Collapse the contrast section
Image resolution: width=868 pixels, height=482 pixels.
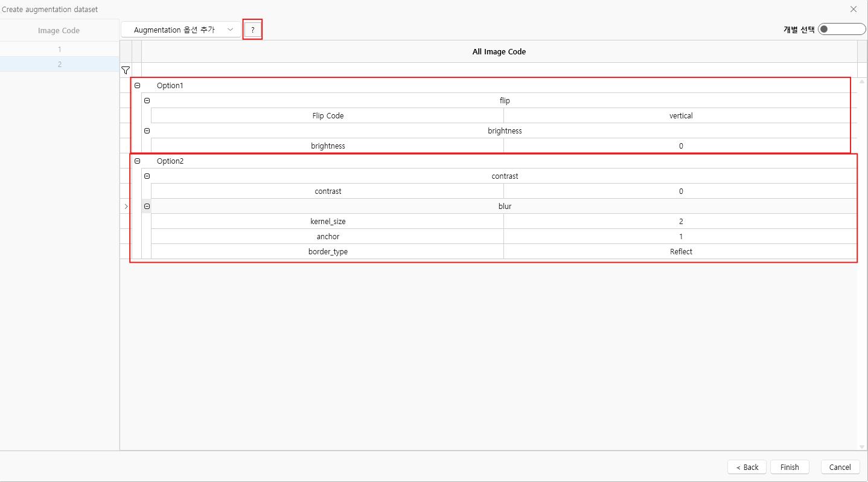[x=147, y=176]
